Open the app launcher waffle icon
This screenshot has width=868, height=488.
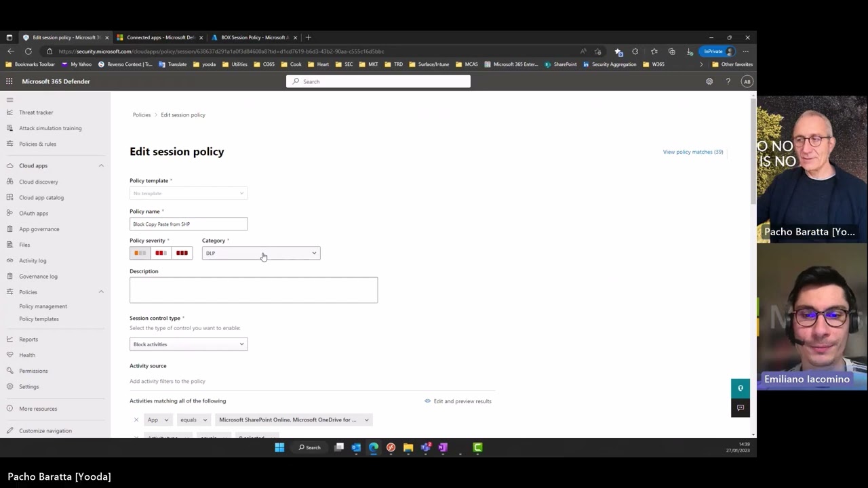point(9,81)
